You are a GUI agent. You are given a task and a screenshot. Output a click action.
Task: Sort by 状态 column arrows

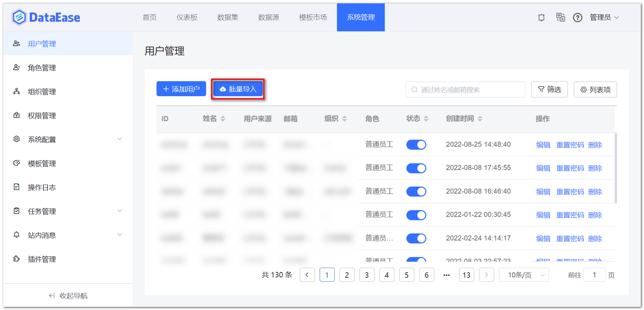(426, 118)
